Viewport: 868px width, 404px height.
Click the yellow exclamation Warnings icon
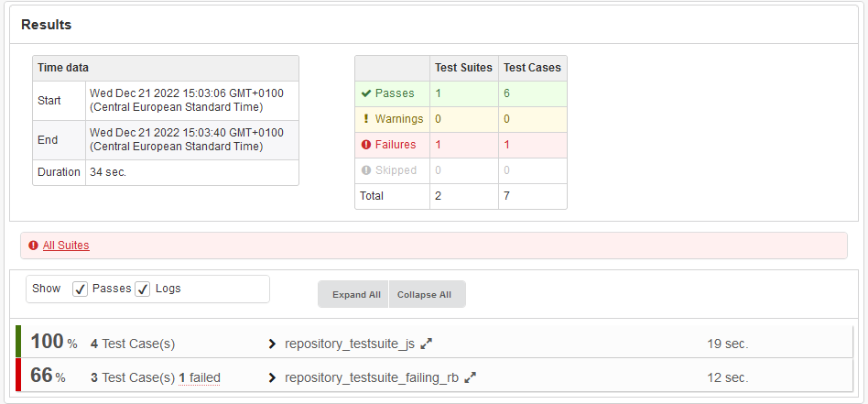click(x=366, y=119)
